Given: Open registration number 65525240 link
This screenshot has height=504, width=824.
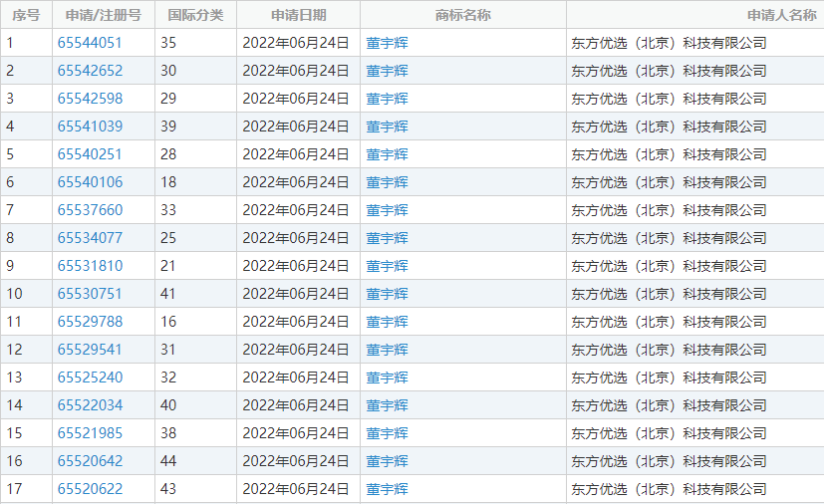Looking at the screenshot, I should (90, 377).
